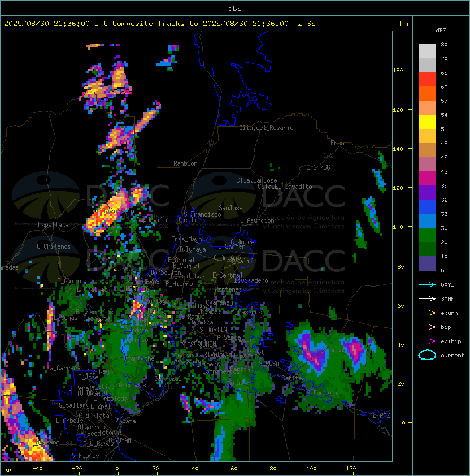This screenshot has width=470, height=476.
Task: Click the Tulumaya map label
Action: pyautogui.click(x=193, y=249)
